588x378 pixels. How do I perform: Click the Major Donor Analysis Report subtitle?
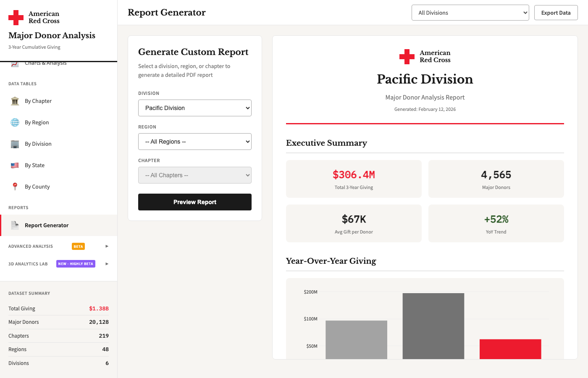tap(425, 97)
